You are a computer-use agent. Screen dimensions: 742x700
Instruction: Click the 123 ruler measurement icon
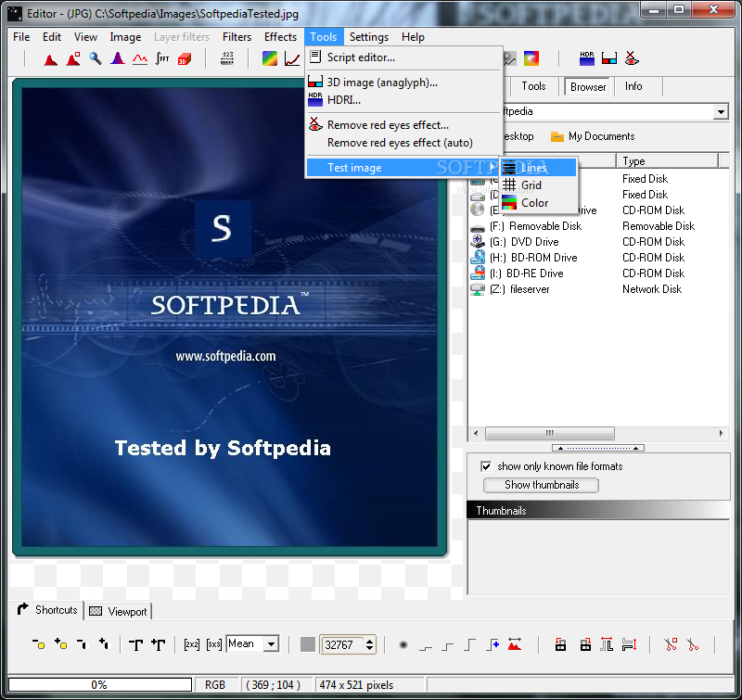pos(227,58)
